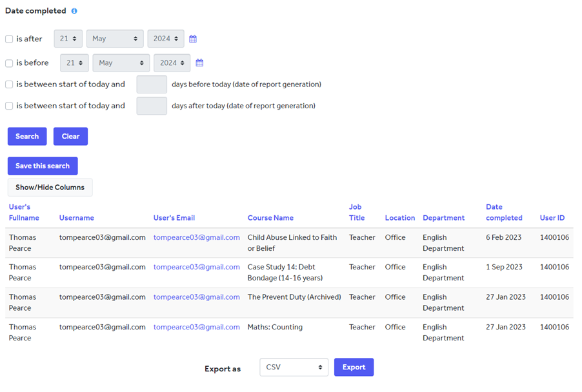
Task: Open the month dropdown on the 'is before' row
Action: coord(121,63)
